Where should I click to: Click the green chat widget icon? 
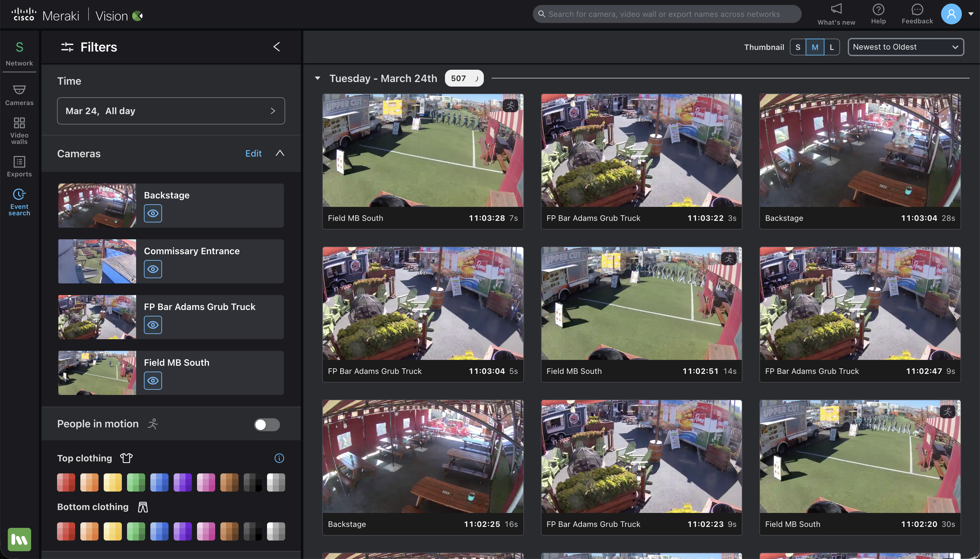[19, 539]
